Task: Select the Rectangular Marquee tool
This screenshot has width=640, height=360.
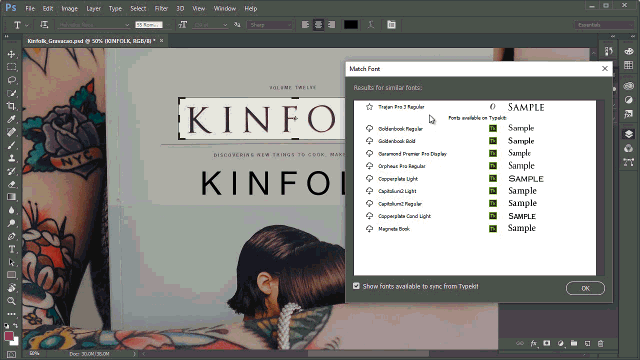Action: click(11, 67)
